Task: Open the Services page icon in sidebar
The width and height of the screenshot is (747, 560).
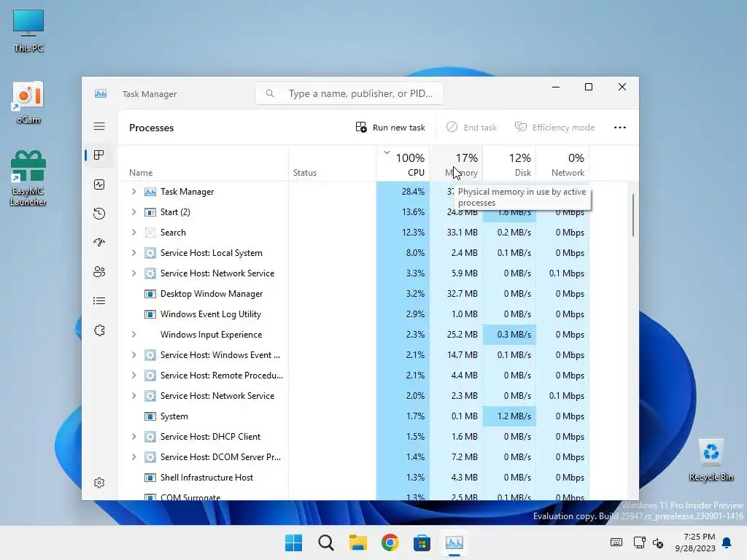Action: [x=99, y=330]
